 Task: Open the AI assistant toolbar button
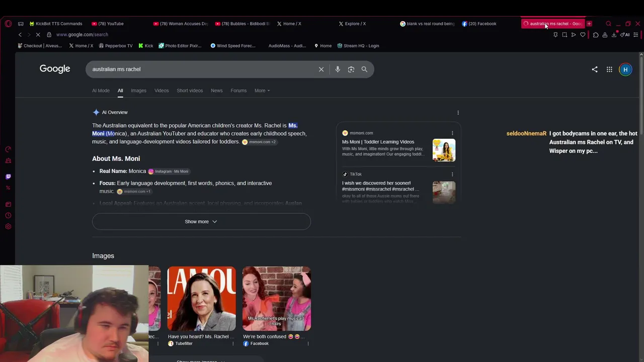625,35
